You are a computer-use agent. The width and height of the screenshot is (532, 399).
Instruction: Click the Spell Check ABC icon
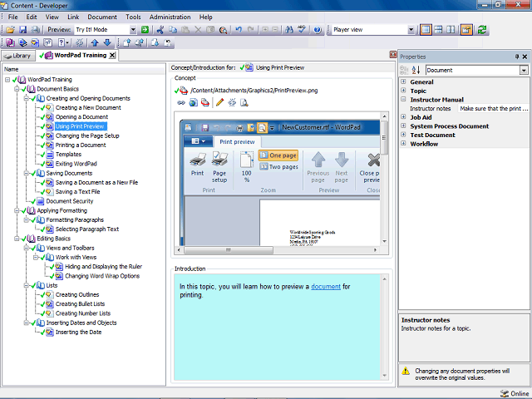tap(302, 30)
